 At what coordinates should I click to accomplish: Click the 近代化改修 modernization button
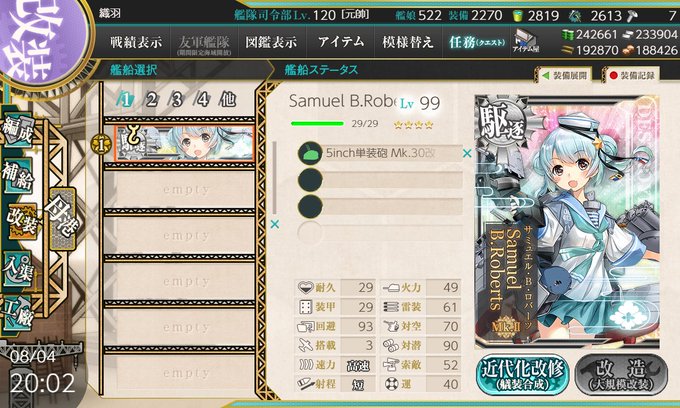[x=522, y=374]
